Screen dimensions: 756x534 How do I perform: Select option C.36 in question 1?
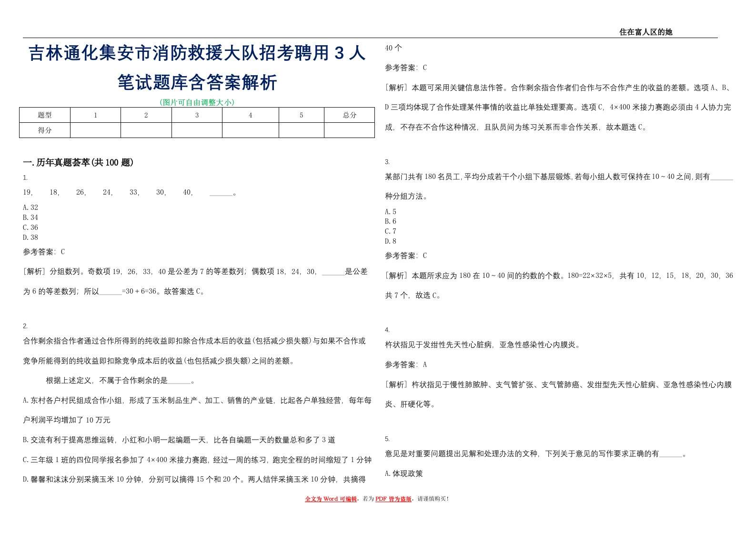[30, 227]
